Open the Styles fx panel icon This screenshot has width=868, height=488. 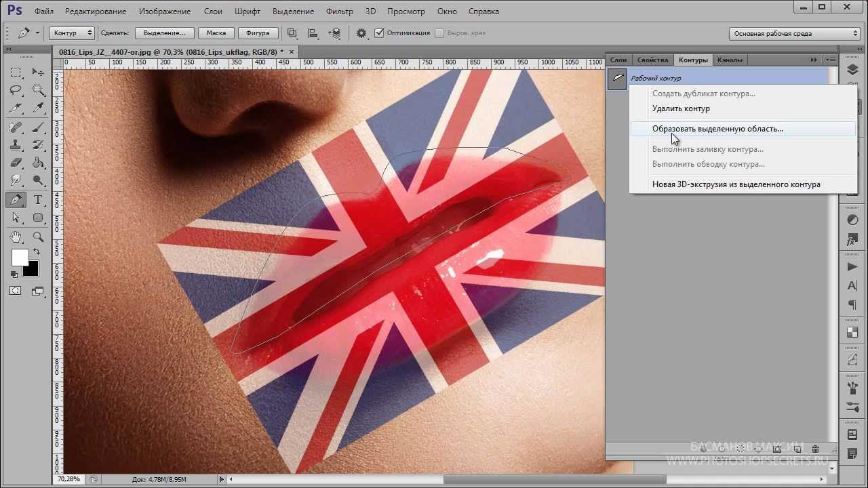coord(852,241)
